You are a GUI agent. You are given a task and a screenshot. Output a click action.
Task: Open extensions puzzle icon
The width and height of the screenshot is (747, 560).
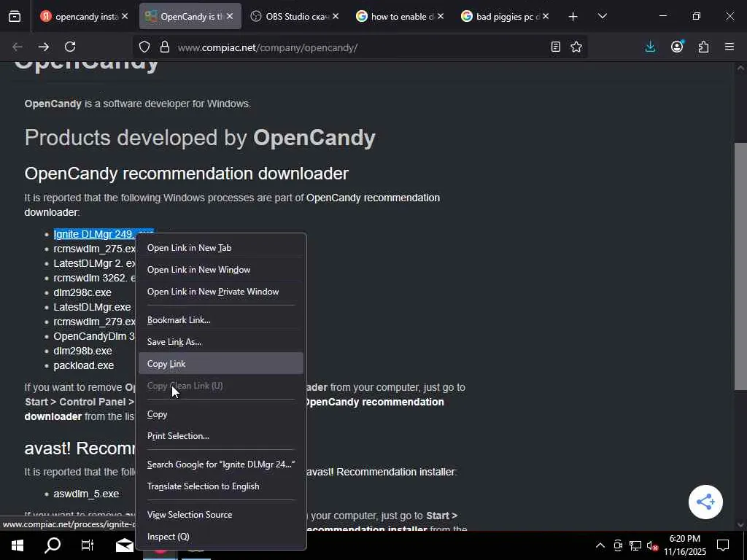704,47
